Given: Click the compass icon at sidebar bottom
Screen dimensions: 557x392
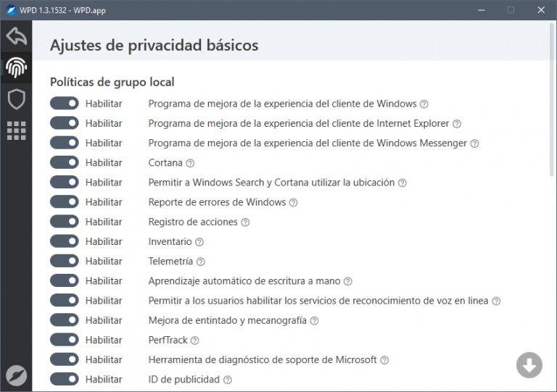Looking at the screenshot, I should [x=16, y=375].
